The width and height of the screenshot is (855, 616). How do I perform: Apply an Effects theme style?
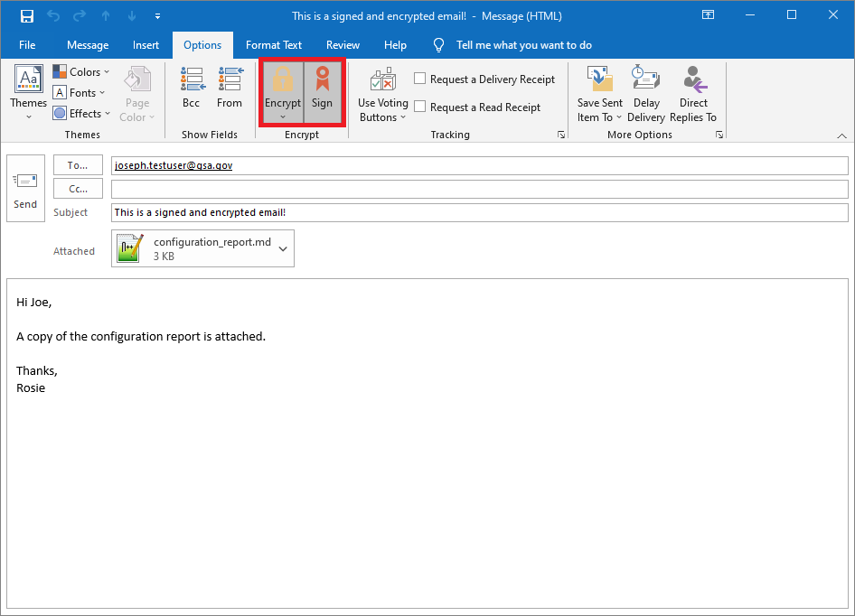tap(81, 113)
